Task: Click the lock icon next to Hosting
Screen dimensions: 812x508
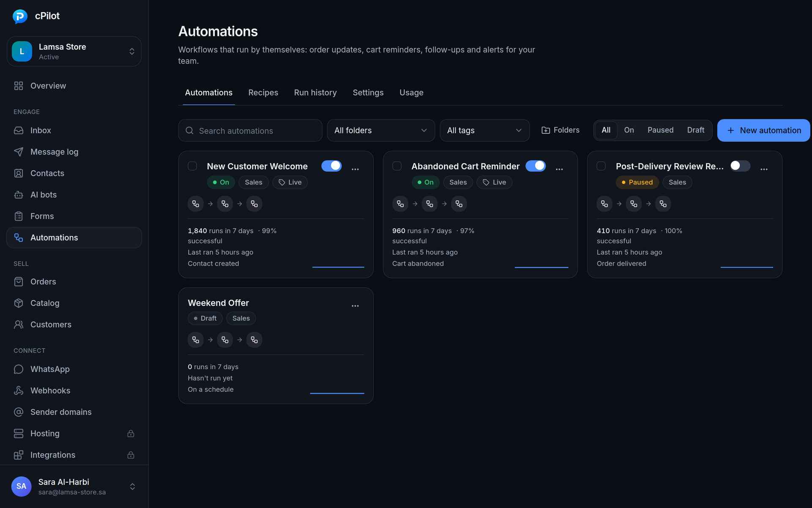Action: (x=131, y=433)
